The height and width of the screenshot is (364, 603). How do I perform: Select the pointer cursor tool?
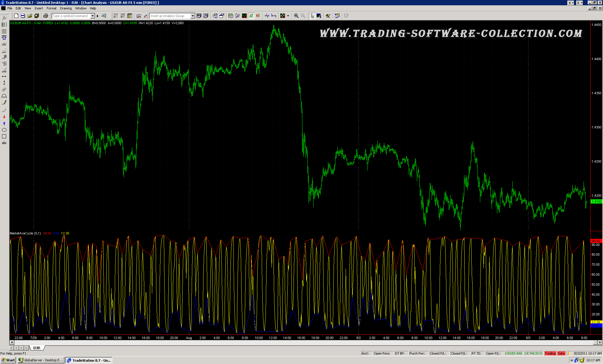[x=312, y=16]
